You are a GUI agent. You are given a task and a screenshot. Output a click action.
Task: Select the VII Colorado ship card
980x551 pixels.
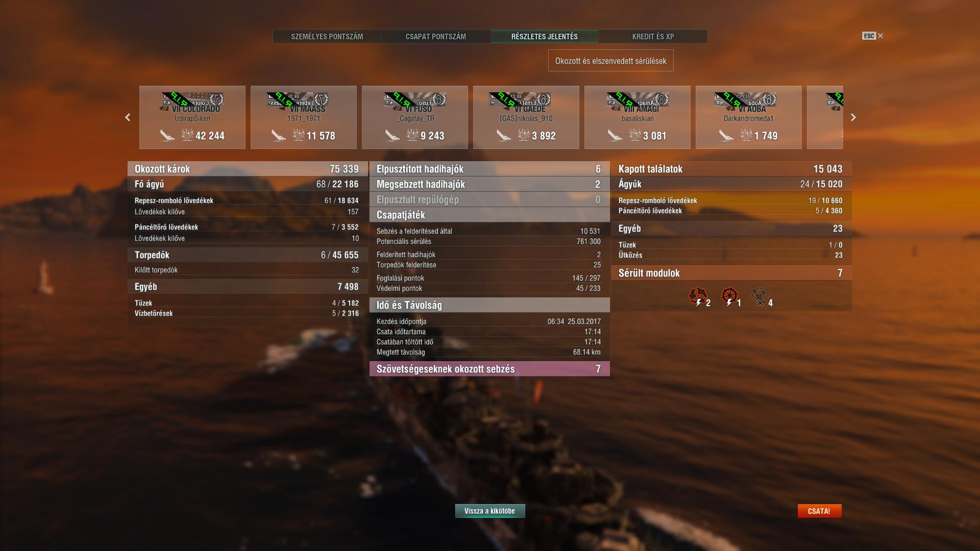point(192,117)
